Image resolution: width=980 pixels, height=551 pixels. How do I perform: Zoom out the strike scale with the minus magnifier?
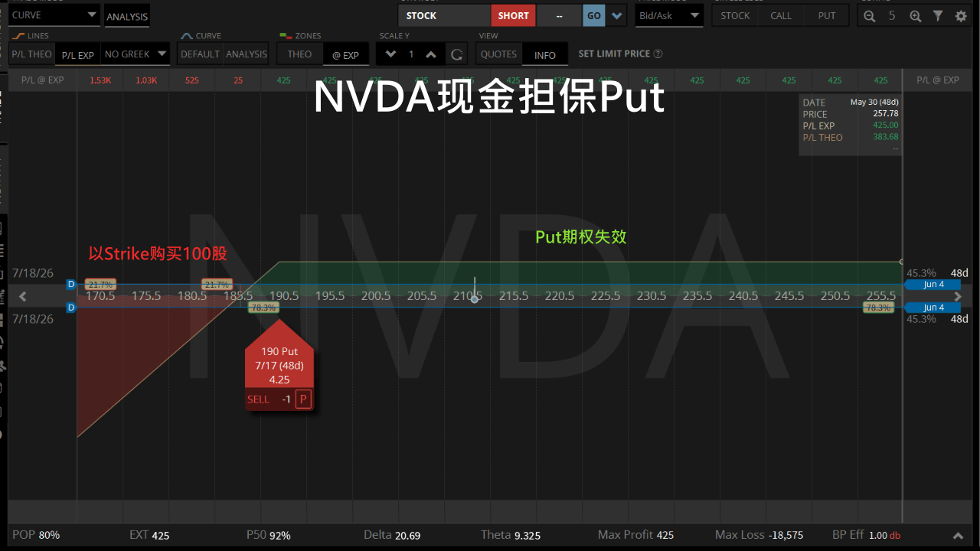tap(869, 15)
